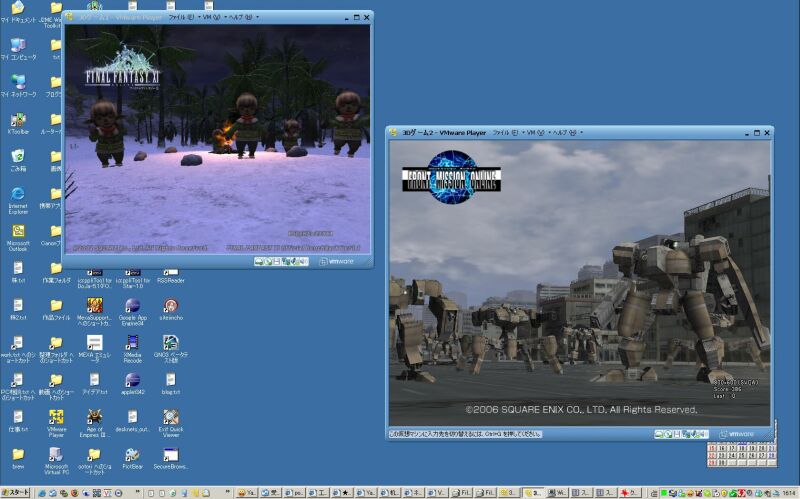
Task: Open the 作品ファイル folder icon
Action: coord(56,309)
